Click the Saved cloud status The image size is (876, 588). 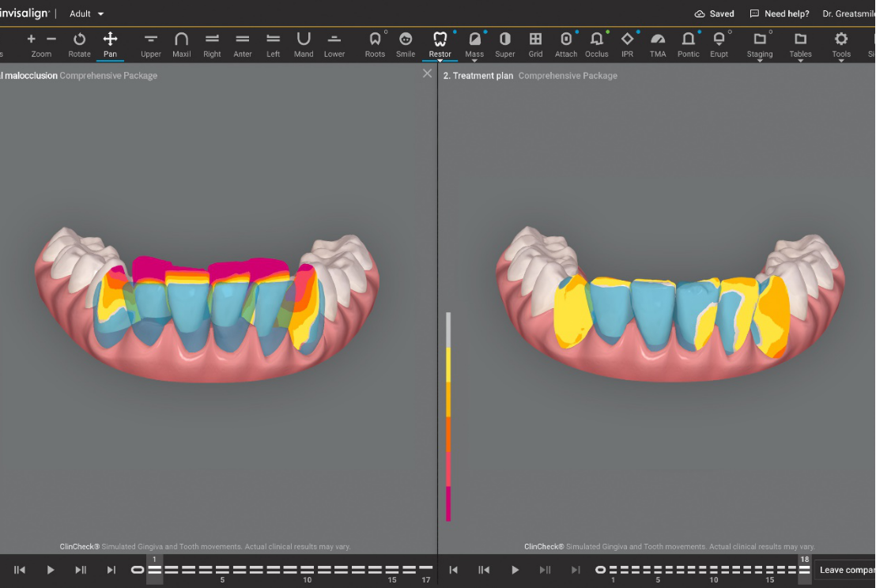click(714, 13)
